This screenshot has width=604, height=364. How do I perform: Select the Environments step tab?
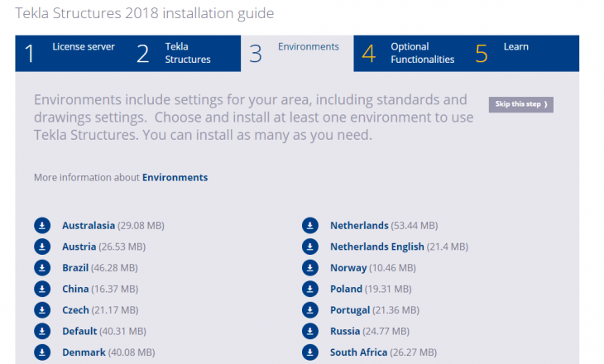tap(298, 53)
